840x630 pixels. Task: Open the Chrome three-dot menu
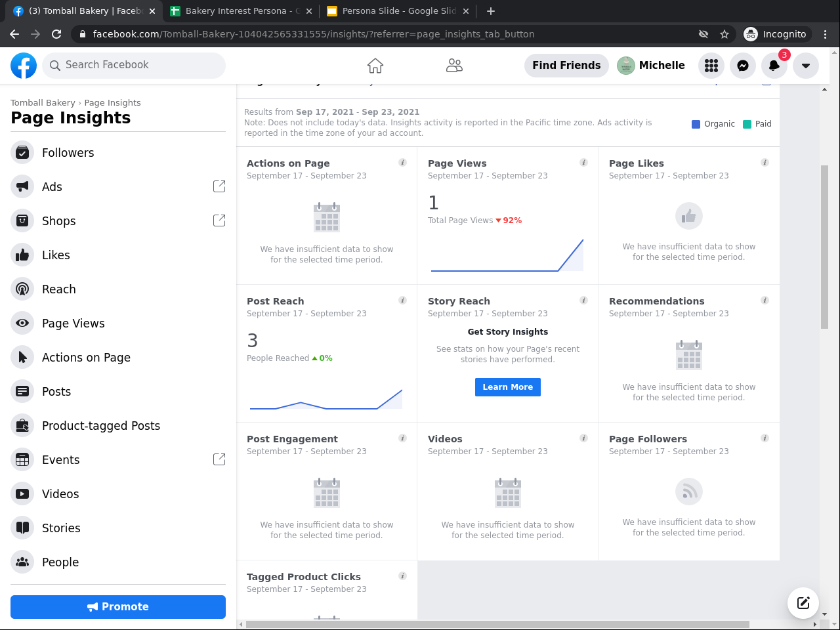pyautogui.click(x=826, y=34)
